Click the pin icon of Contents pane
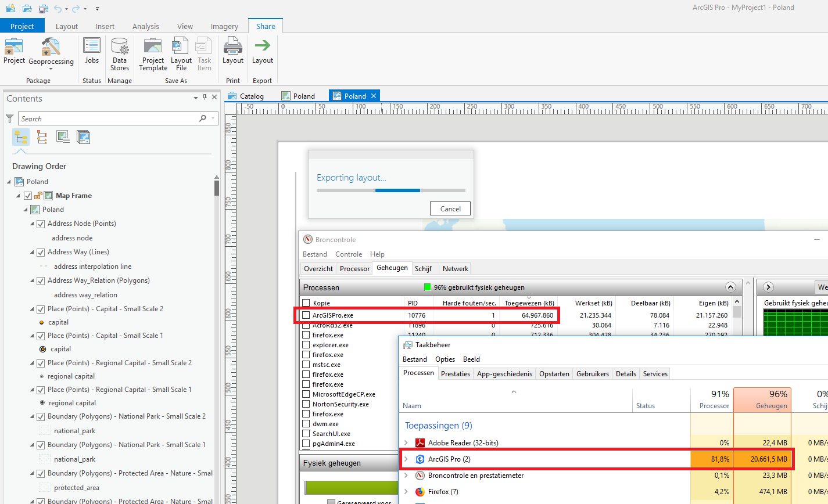Image resolution: width=828 pixels, height=504 pixels. (205, 98)
